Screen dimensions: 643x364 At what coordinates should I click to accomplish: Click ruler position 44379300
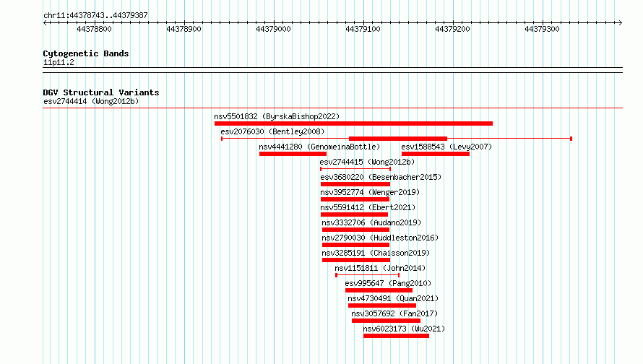542,29
